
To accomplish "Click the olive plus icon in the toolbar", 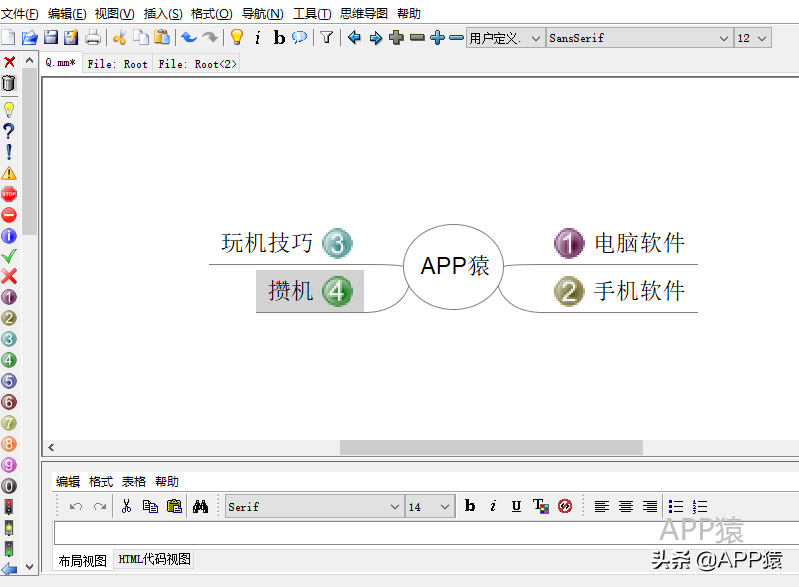I will 396,38.
